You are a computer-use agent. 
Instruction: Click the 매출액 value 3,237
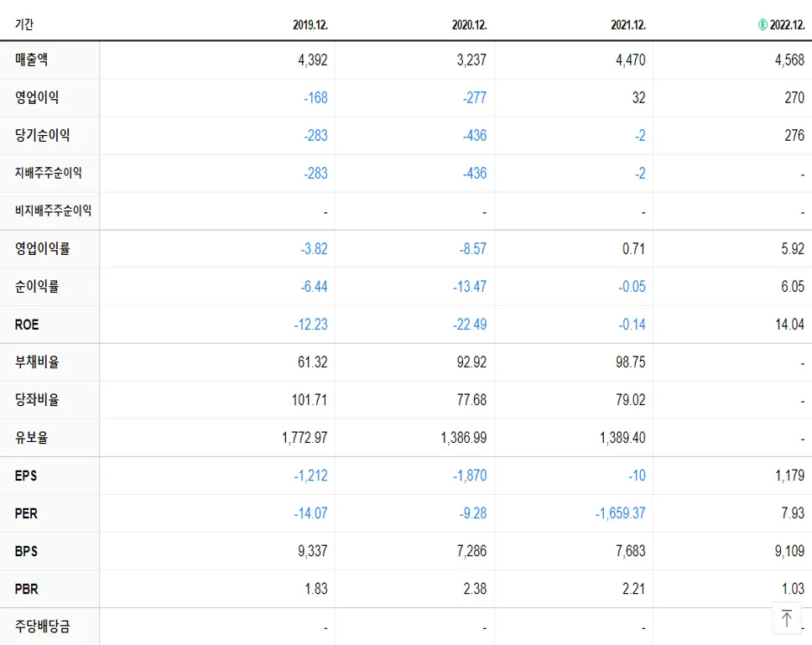pos(471,60)
